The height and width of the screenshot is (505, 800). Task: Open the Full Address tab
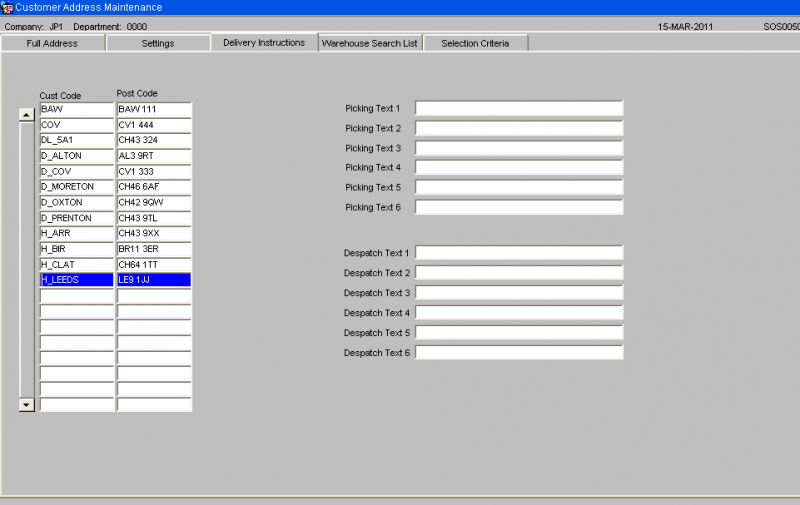(53, 43)
